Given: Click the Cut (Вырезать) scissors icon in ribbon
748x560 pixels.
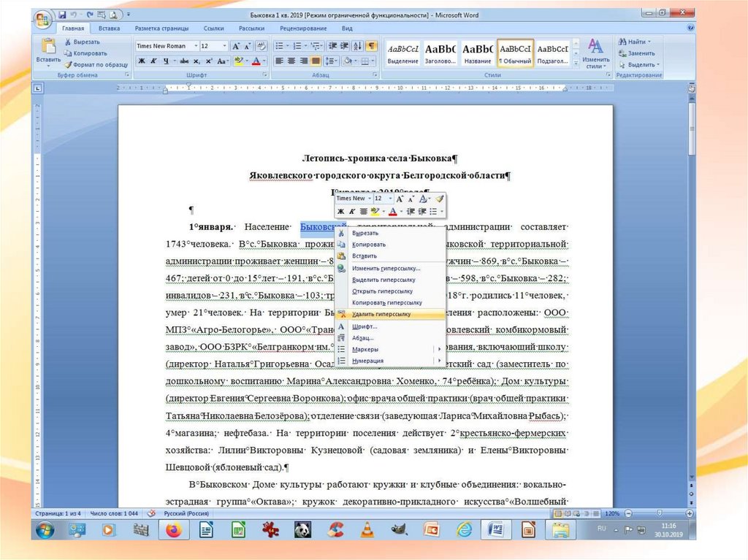Looking at the screenshot, I should click(x=68, y=42).
